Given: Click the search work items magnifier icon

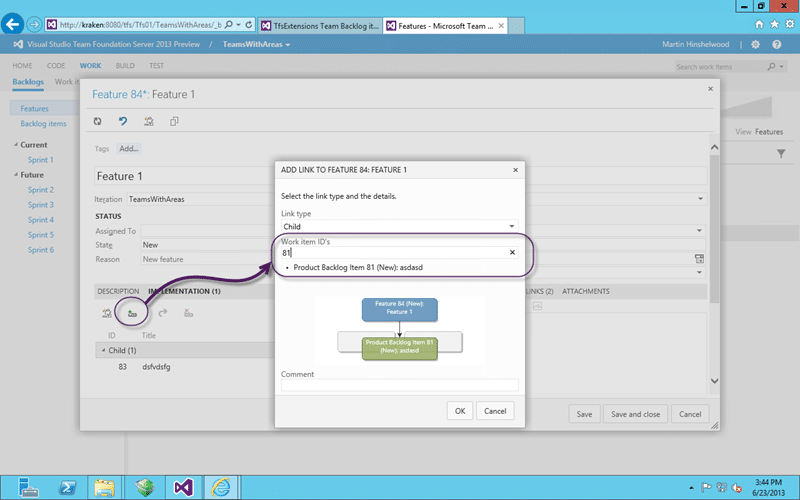Looking at the screenshot, I should [771, 66].
